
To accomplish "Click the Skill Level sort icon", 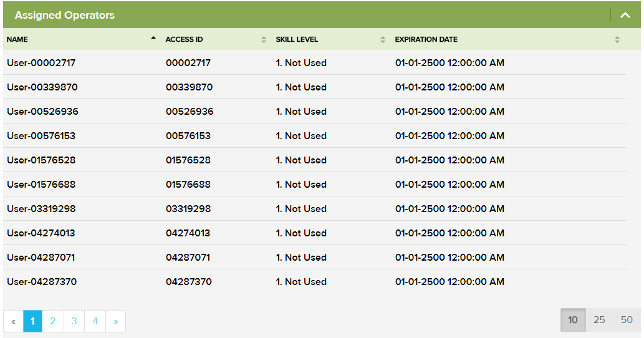I will click(x=383, y=39).
